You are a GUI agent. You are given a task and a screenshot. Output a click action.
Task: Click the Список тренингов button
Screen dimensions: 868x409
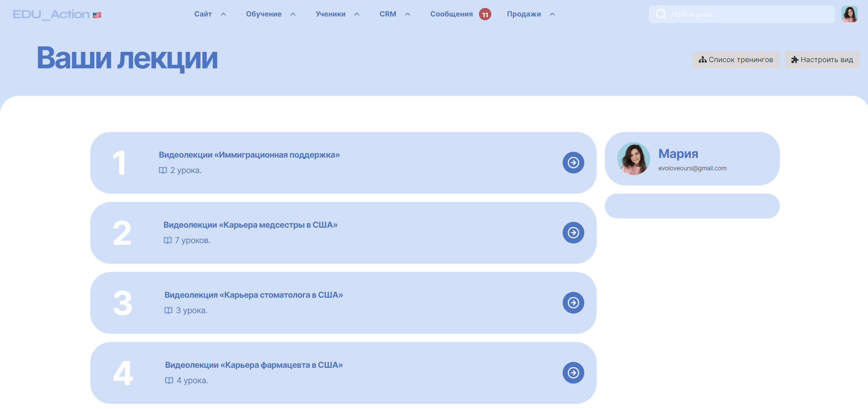click(736, 60)
